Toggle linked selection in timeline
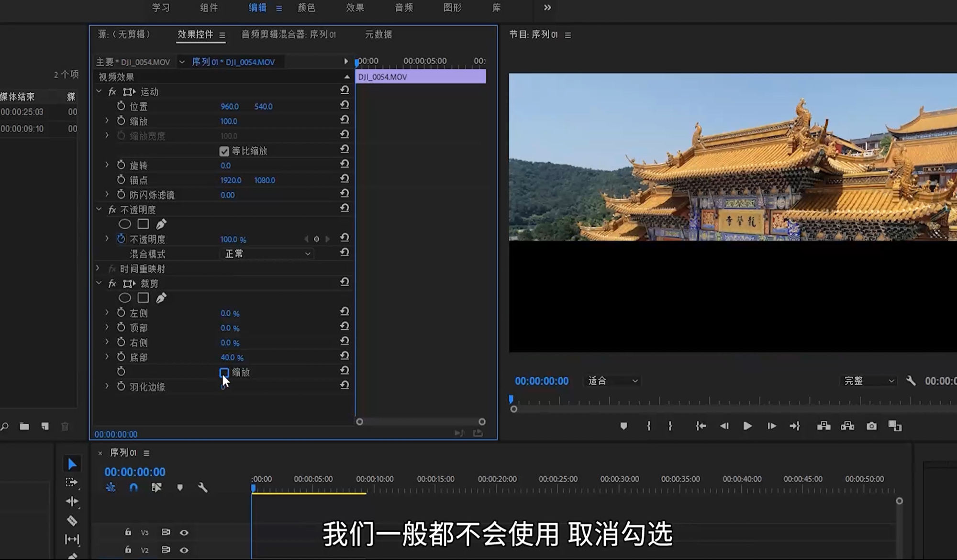 (x=156, y=487)
